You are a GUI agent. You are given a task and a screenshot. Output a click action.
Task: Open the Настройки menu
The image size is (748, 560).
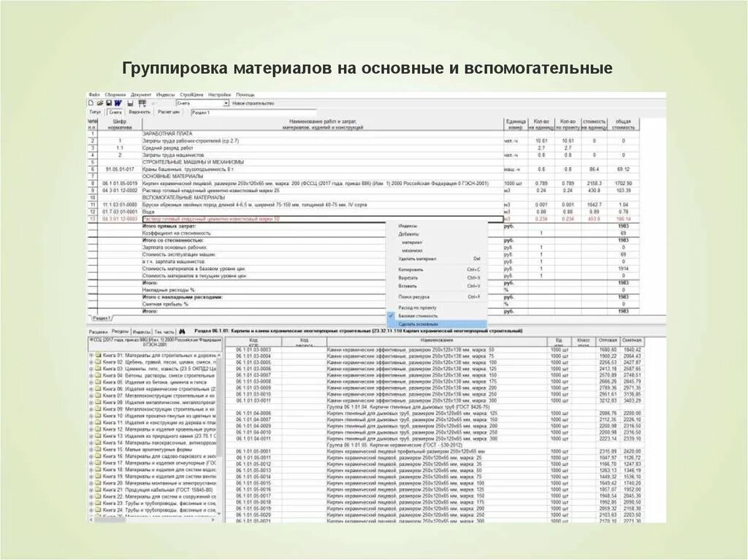tap(218, 96)
